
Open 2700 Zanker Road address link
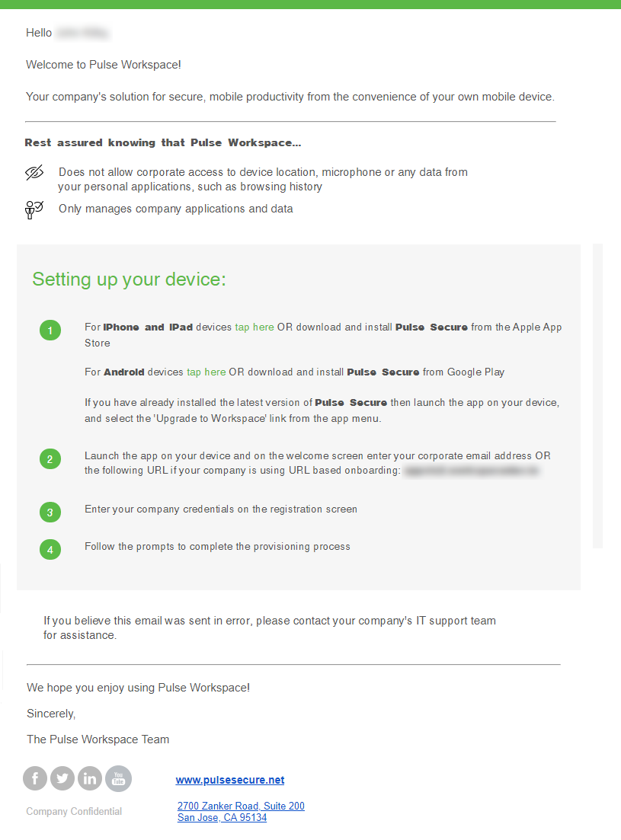[x=241, y=806]
